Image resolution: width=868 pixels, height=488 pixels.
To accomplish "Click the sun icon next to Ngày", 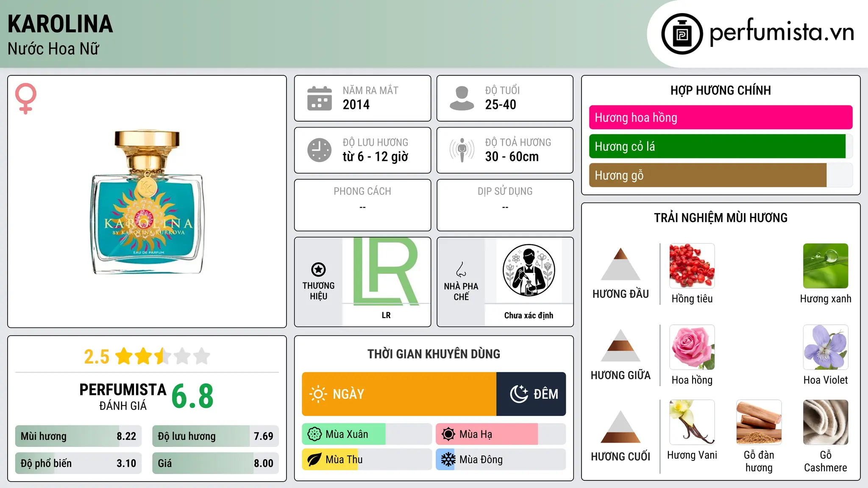I will tap(318, 394).
